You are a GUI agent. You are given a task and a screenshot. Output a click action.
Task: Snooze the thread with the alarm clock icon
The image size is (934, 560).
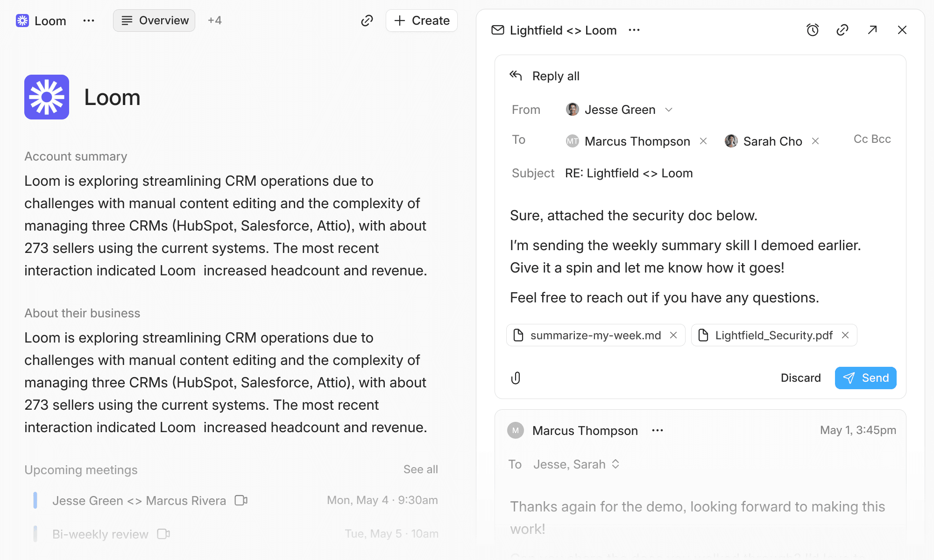click(813, 30)
